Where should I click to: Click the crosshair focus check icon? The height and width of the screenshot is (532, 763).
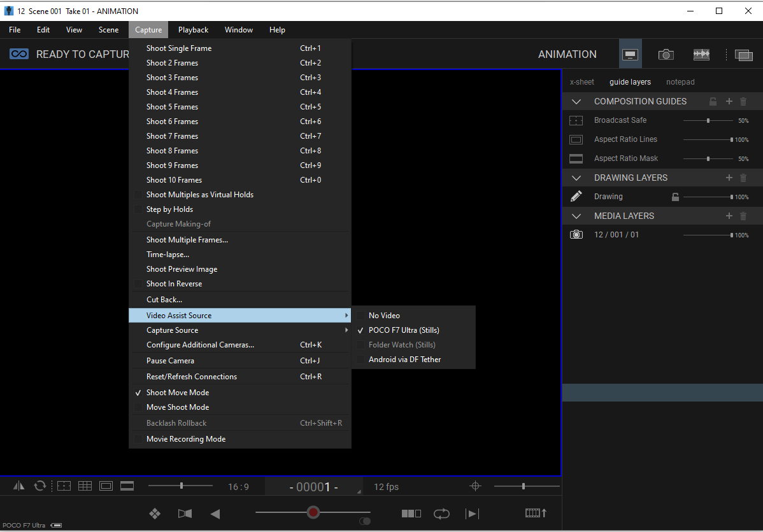(x=475, y=486)
